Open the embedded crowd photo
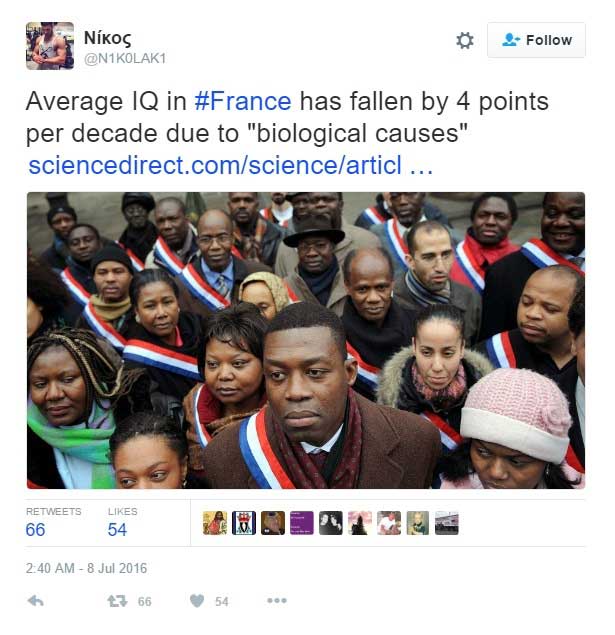Screen dimensions: 615x635 coord(306,340)
